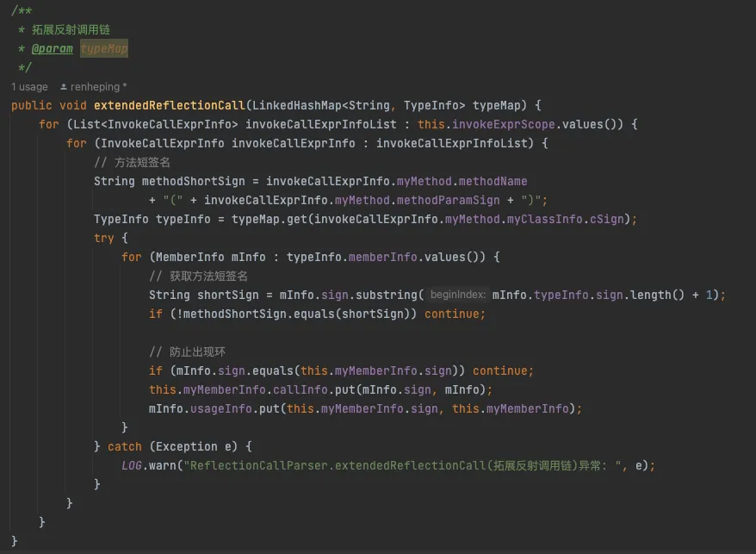Screen dimensions: 756x554
Task: Click the length() method call
Action: pos(651,295)
